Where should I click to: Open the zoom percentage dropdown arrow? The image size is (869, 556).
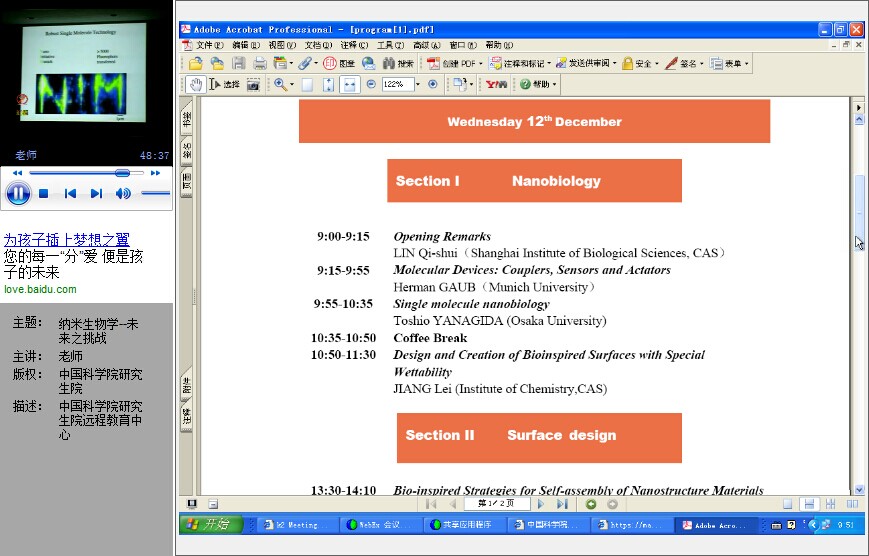418,84
